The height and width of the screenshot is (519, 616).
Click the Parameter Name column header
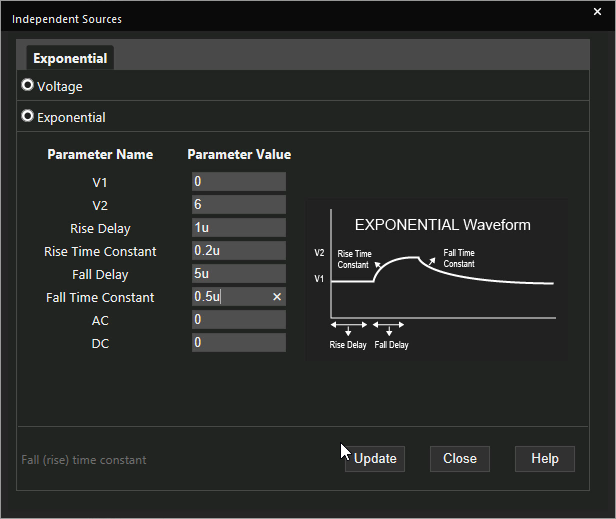click(x=100, y=154)
